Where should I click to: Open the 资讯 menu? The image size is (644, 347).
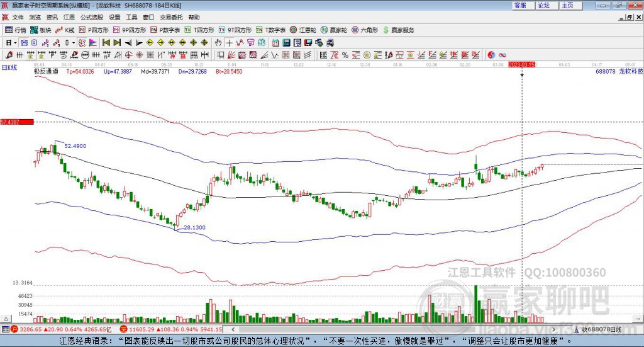click(x=52, y=17)
